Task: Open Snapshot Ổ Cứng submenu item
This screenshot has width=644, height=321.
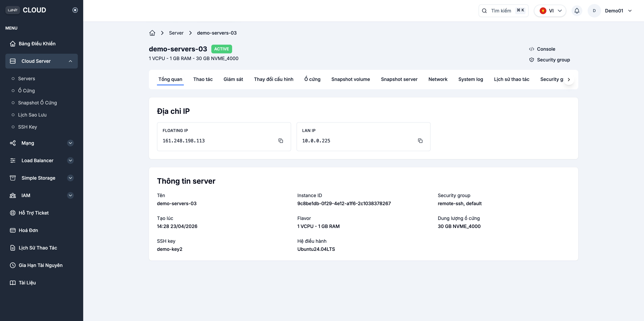Action: (x=37, y=103)
